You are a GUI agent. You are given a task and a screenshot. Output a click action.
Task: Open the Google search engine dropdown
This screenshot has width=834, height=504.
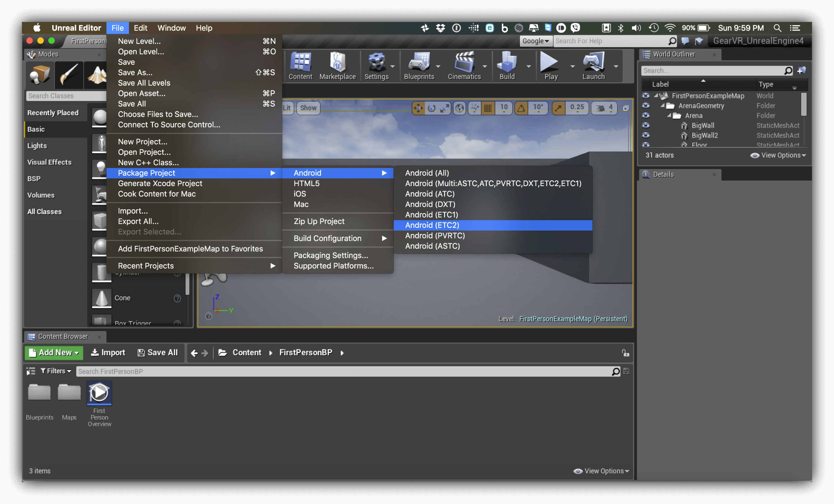pos(536,41)
